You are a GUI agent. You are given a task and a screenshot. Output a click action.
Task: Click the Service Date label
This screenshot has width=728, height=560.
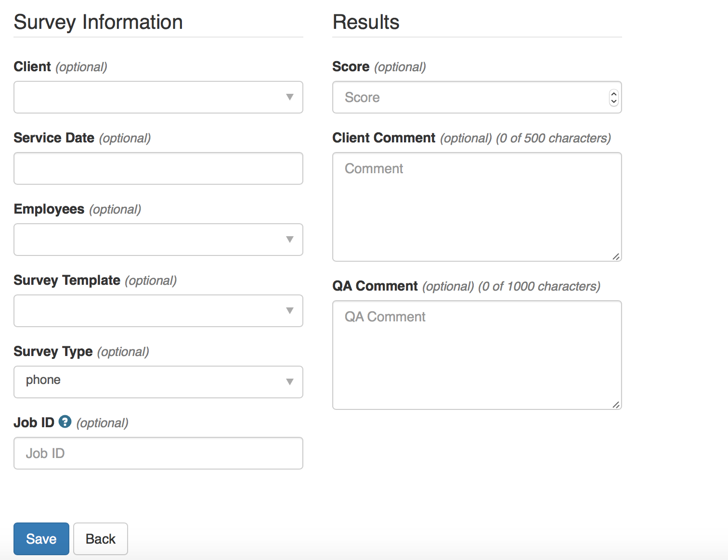point(54,138)
